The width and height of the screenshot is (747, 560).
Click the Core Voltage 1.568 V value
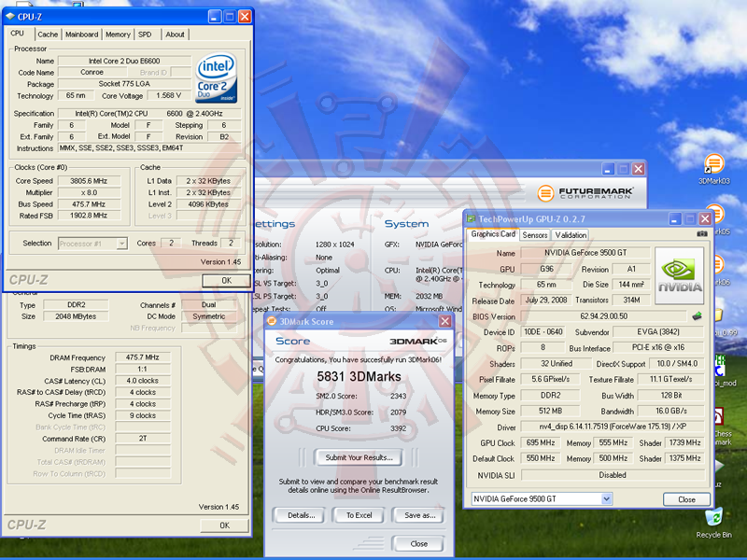168,96
